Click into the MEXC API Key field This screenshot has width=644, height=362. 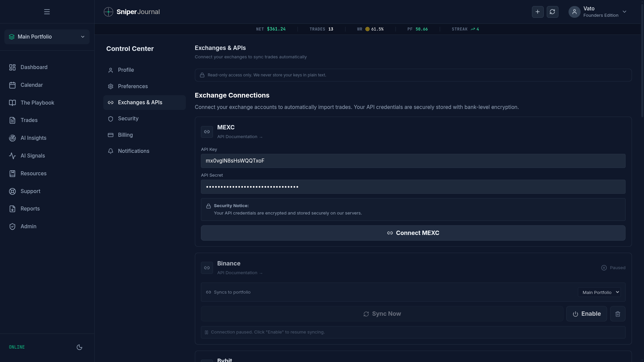click(413, 161)
